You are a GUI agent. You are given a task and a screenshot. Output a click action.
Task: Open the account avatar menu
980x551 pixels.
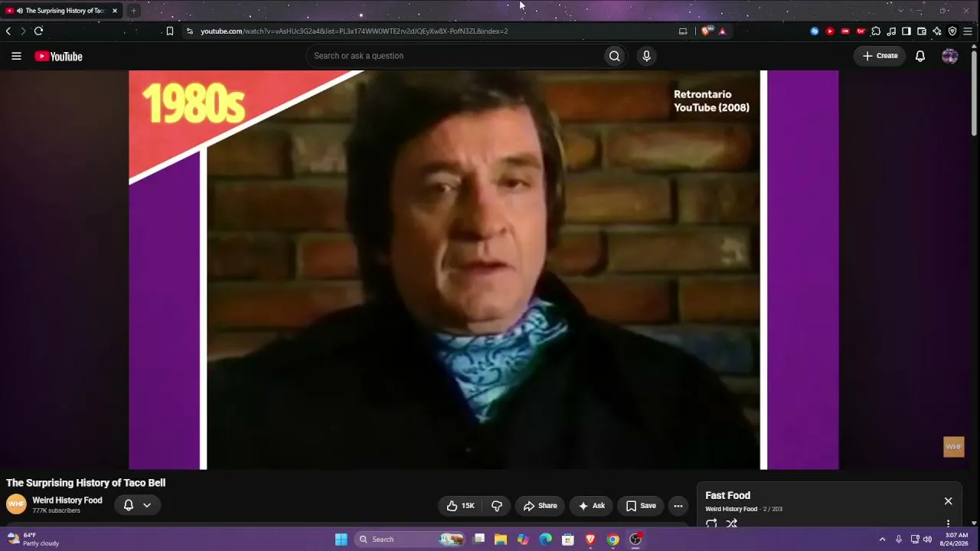click(949, 56)
